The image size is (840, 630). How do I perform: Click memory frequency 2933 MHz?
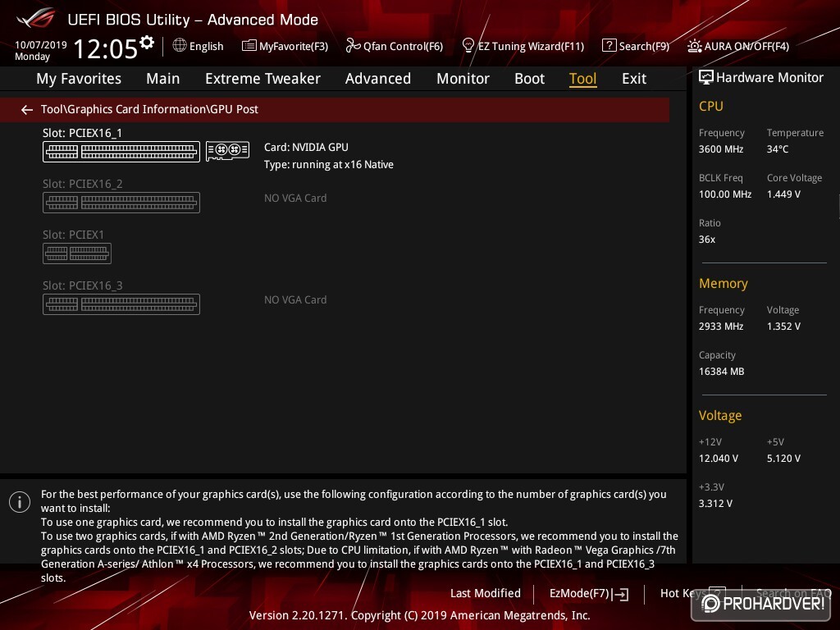[x=720, y=326]
